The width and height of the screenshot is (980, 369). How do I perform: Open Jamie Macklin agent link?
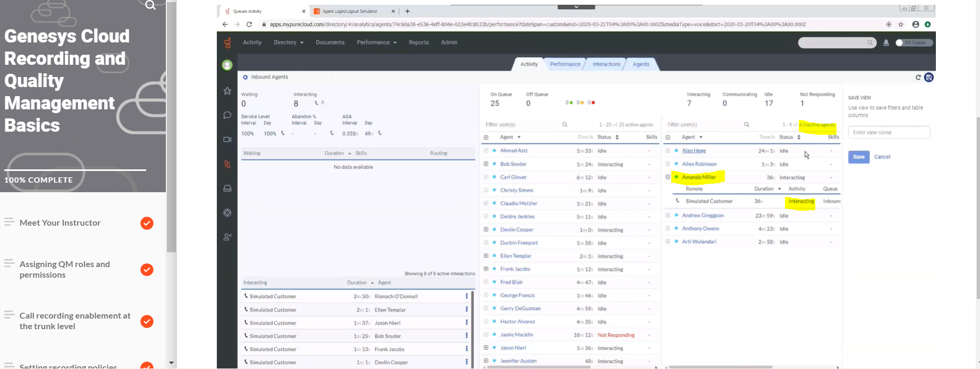point(517,335)
